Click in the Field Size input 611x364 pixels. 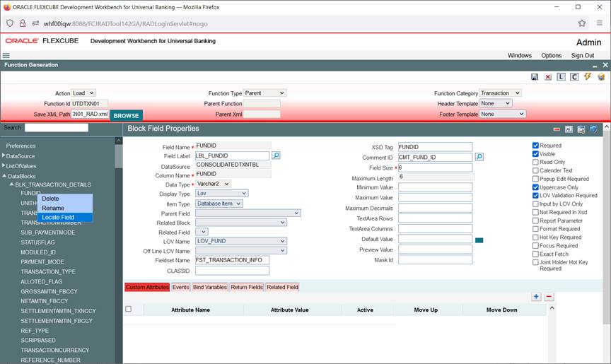(435, 168)
